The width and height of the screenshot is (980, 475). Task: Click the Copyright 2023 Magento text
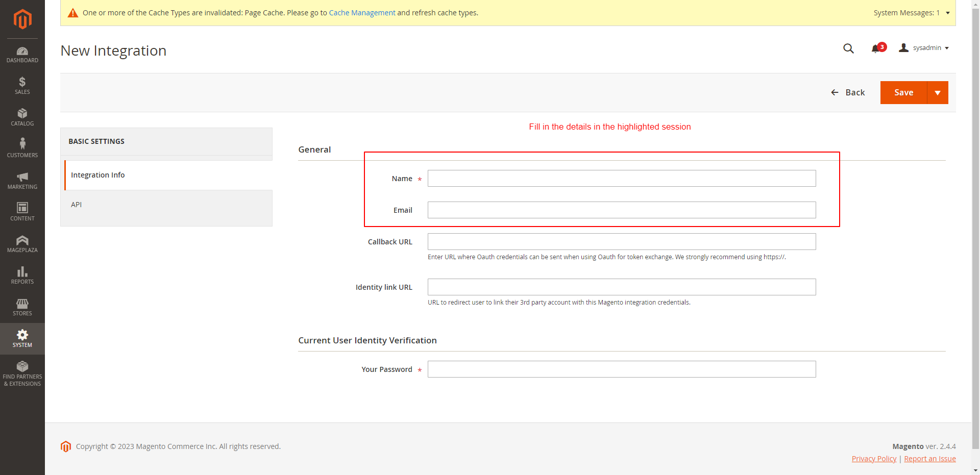[178, 446]
